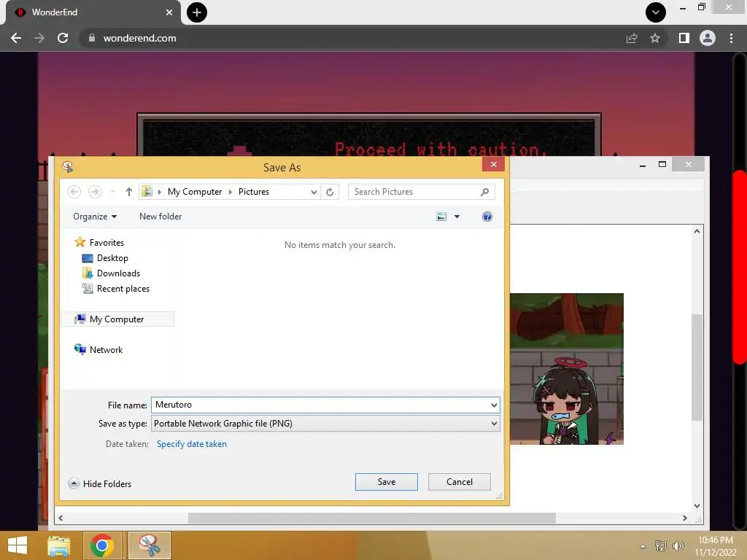Image resolution: width=747 pixels, height=560 pixels.
Task: Bookmark this page with the star icon
Action: click(655, 38)
